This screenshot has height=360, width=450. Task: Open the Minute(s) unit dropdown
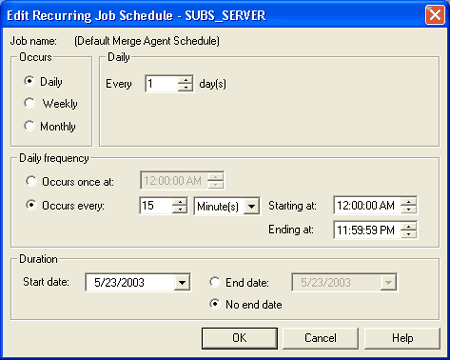[x=252, y=206]
